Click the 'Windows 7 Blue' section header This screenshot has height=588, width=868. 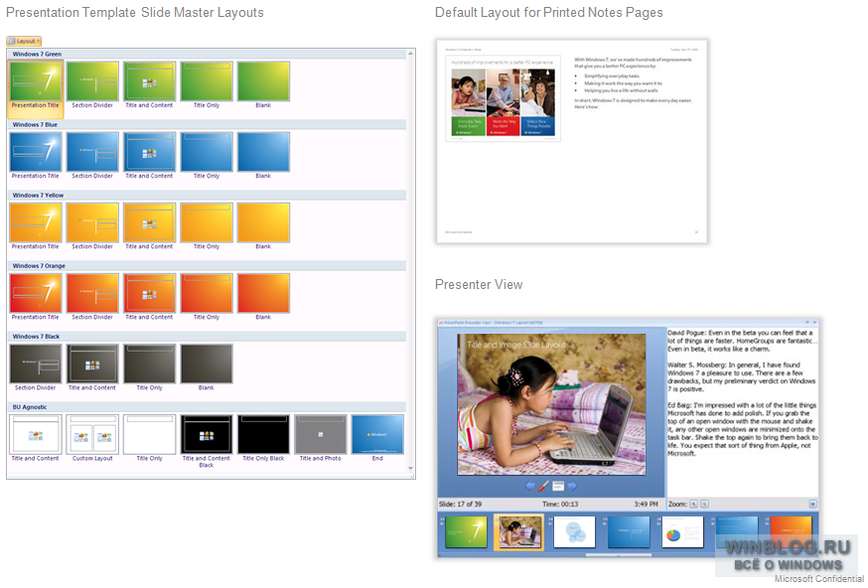pyautogui.click(x=208, y=125)
